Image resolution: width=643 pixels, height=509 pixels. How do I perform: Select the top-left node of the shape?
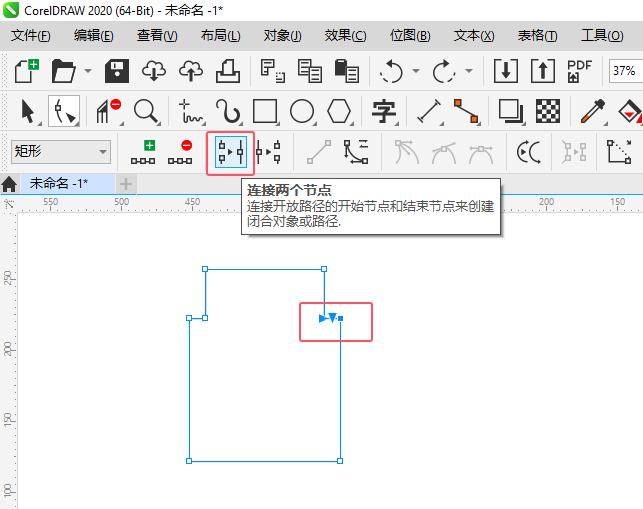click(205, 269)
